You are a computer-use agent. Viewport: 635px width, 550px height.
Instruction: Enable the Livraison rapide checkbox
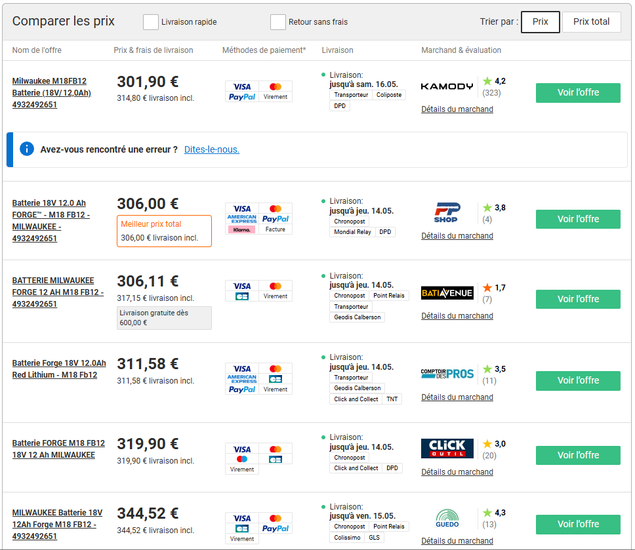151,22
